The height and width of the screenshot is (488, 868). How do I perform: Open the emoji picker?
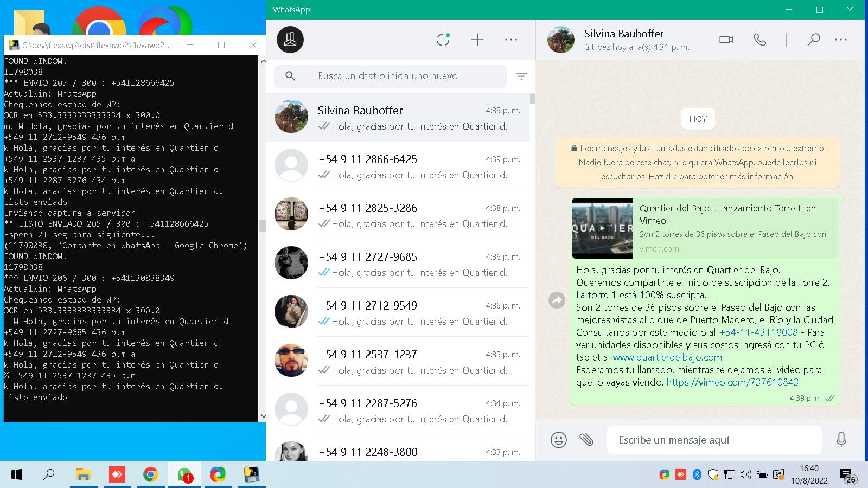pyautogui.click(x=559, y=440)
